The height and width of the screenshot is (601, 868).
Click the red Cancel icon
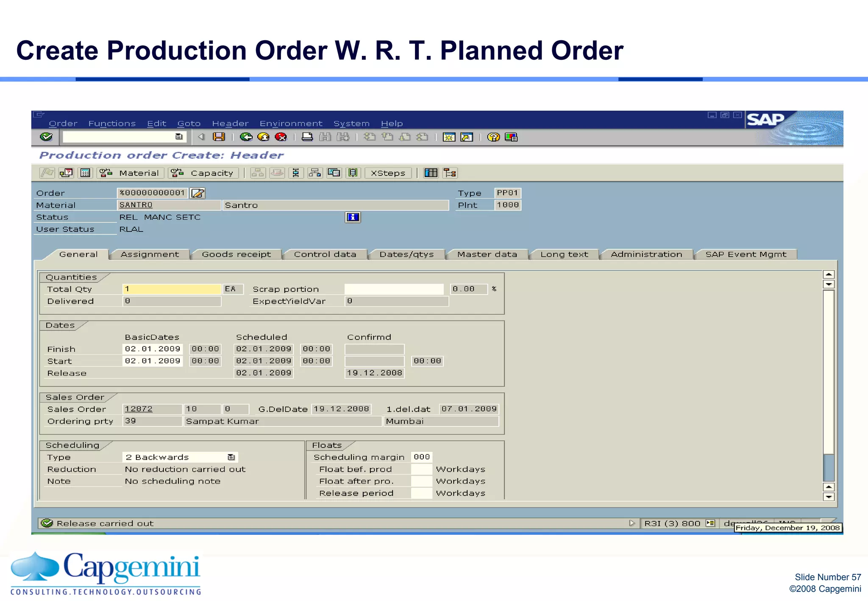[281, 137]
